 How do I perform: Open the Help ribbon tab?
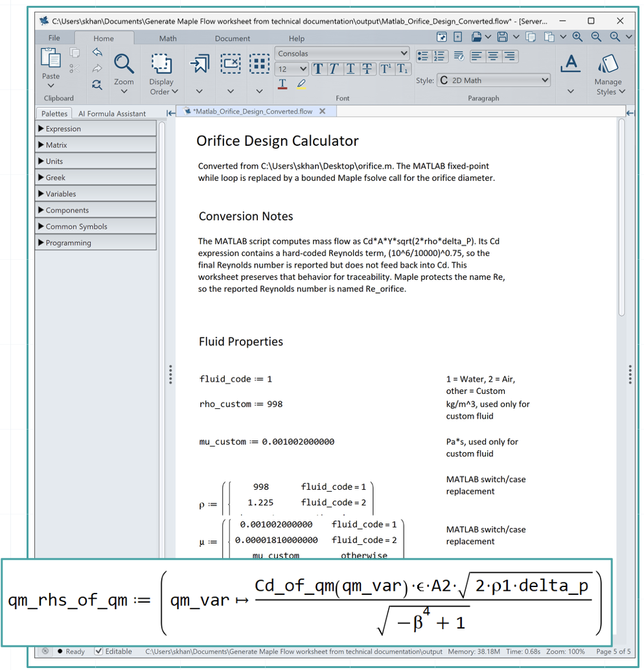click(x=297, y=38)
